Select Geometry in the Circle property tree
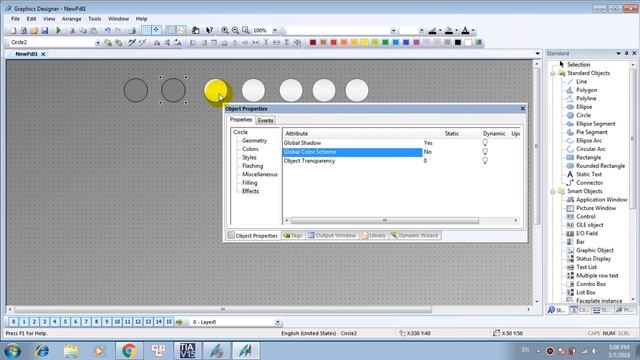 pos(254,140)
